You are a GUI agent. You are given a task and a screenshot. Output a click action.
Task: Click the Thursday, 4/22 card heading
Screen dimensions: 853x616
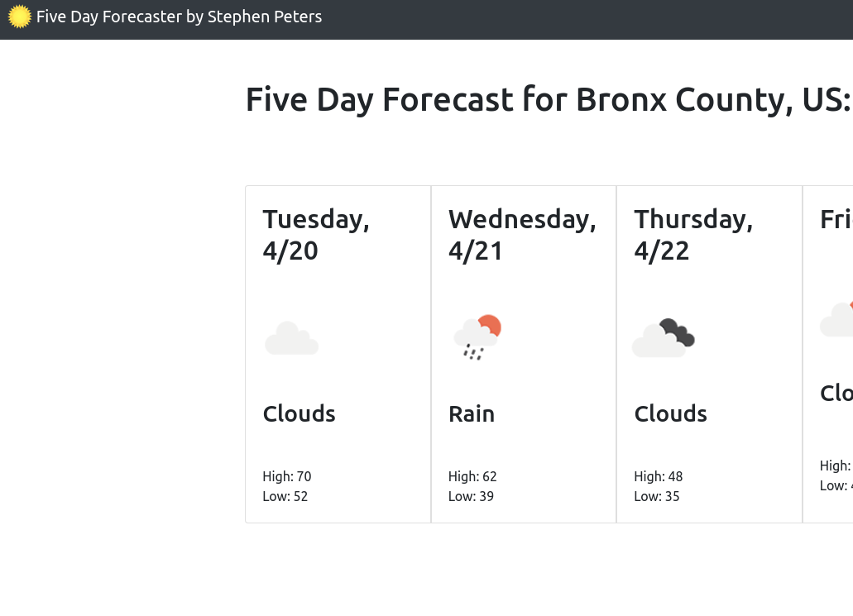693,234
